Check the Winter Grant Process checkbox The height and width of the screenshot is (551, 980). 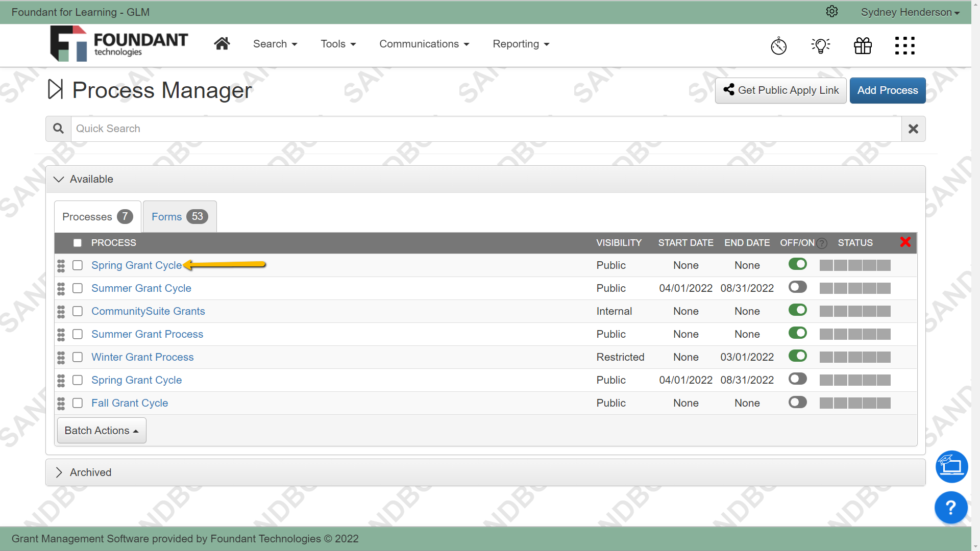tap(78, 357)
